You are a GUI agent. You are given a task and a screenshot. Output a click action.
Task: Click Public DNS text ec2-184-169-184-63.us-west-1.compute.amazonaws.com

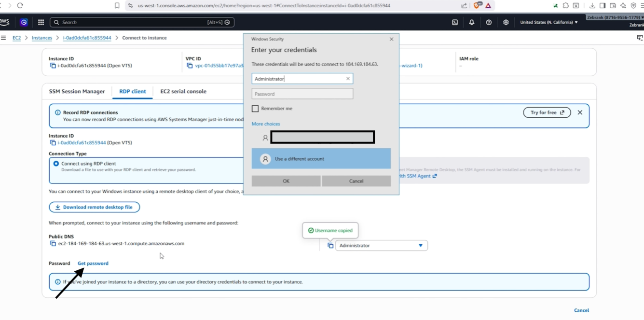click(x=121, y=244)
